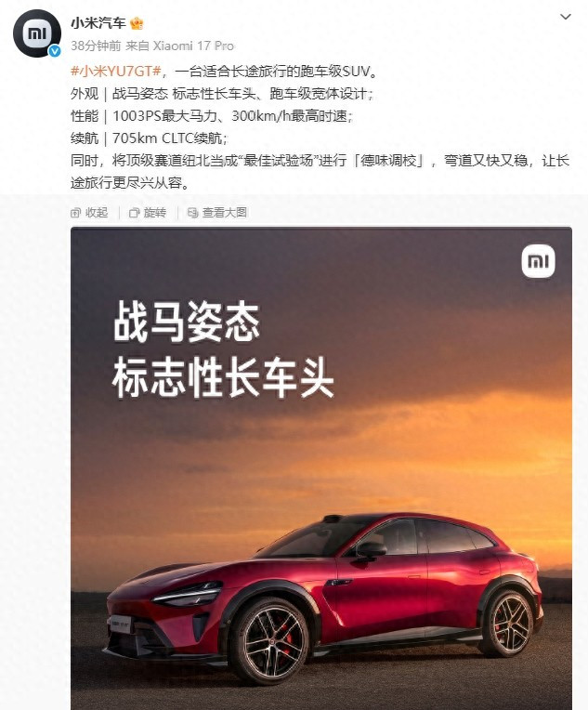Screen dimensions: 588x710
Task: Click the 旋转 text label
Action: pyautogui.click(x=155, y=213)
